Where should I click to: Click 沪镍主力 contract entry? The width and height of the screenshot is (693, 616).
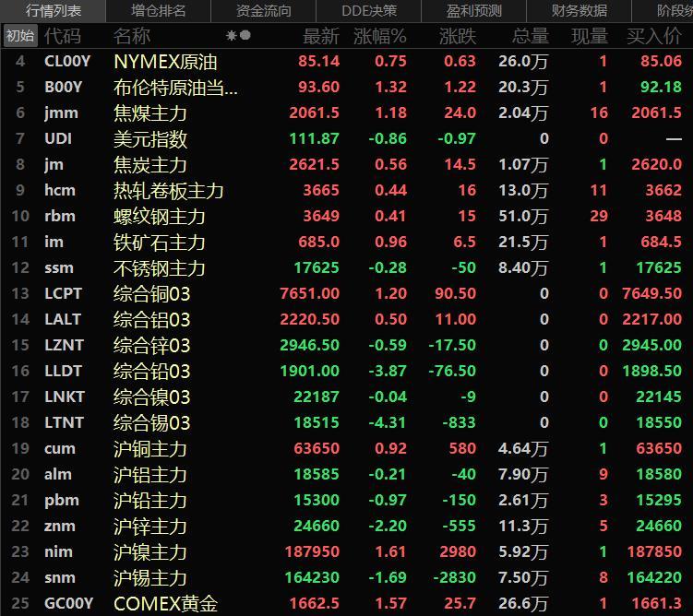pyautogui.click(x=149, y=552)
